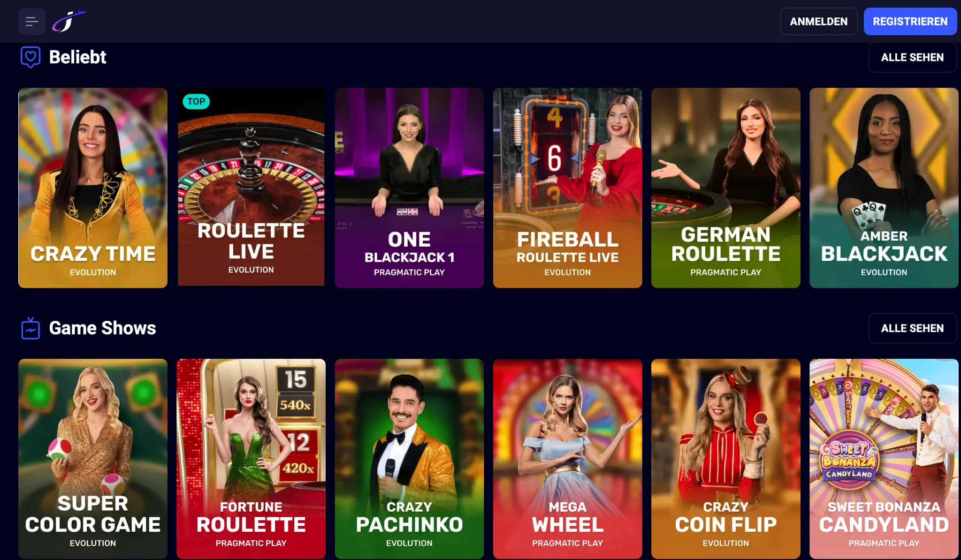
Task: Open the Mega Wheel game
Action: tap(567, 459)
